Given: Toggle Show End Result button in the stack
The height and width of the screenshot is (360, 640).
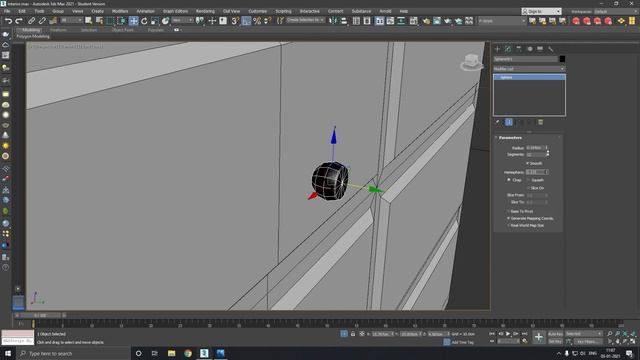Looking at the screenshot, I should coord(509,122).
